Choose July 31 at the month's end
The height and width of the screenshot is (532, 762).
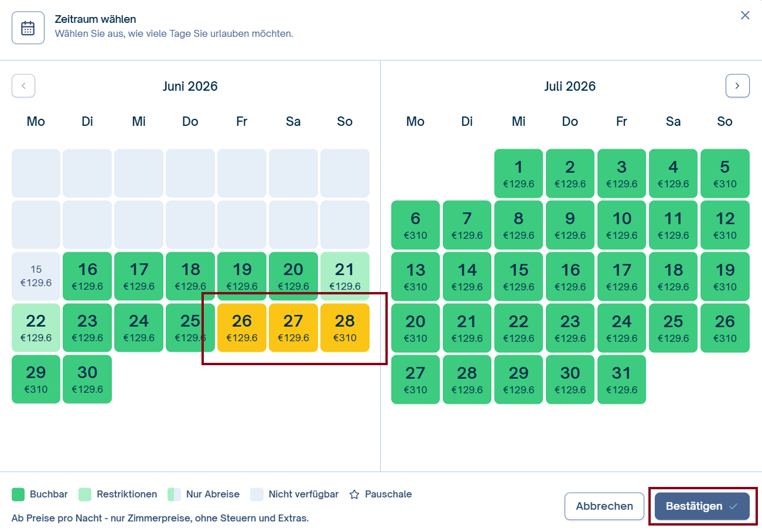pos(622,379)
